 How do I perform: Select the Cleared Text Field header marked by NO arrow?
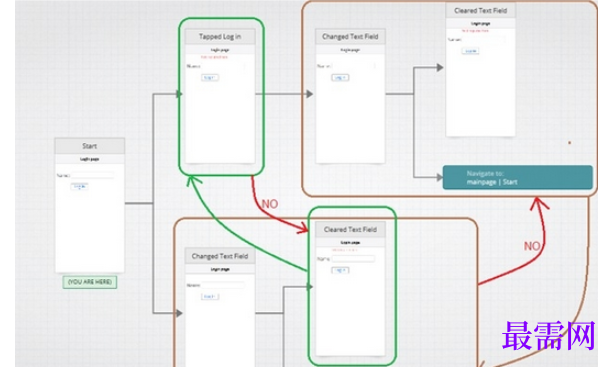[350, 230]
